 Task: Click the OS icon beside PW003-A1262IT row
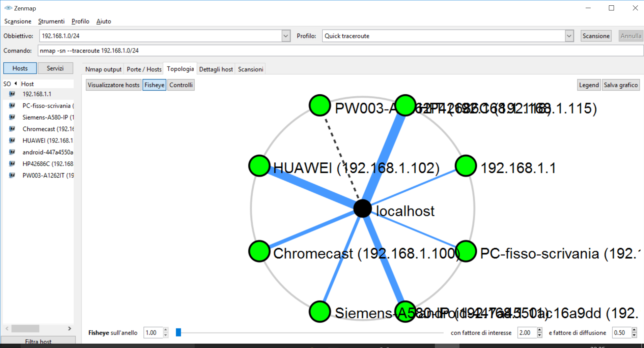click(x=12, y=175)
